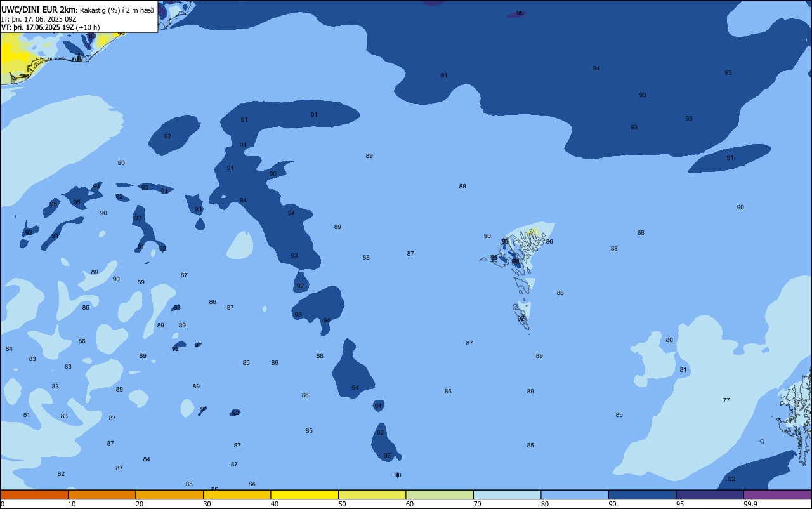Click the valid time line "VT: þri. 17.06.2025 19Z"
Image resolution: width=812 pixels, height=509 pixels.
[37, 27]
